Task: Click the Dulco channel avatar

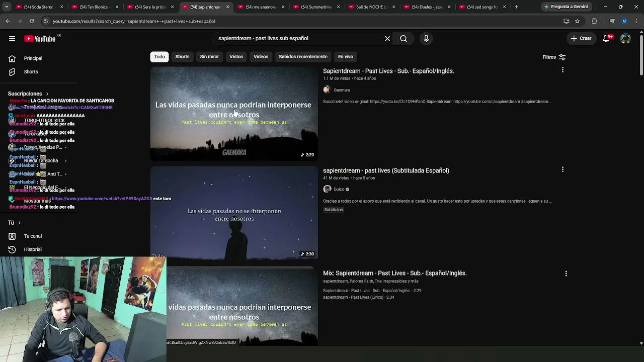Action: tap(327, 189)
